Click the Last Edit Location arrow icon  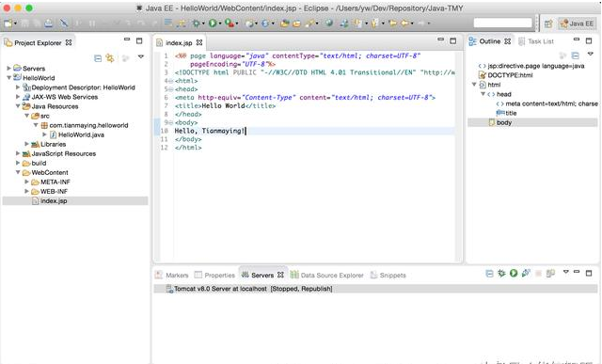coord(392,24)
